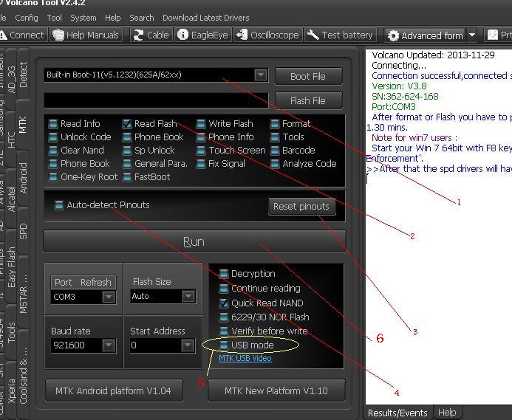Image resolution: width=512 pixels, height=420 pixels.
Task: Expand the Advanced form dropdown arrow
Action: point(472,35)
